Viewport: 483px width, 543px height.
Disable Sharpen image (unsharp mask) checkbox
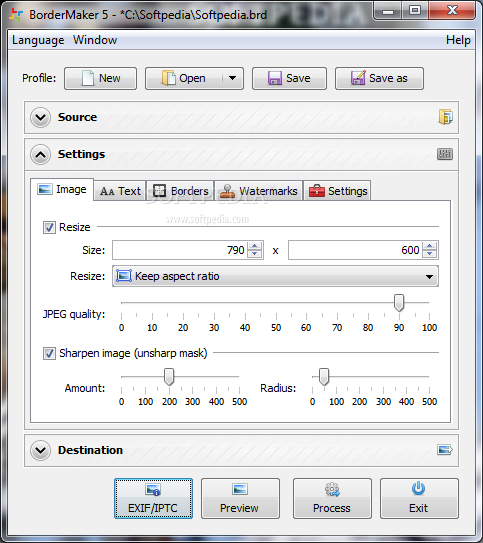point(49,354)
